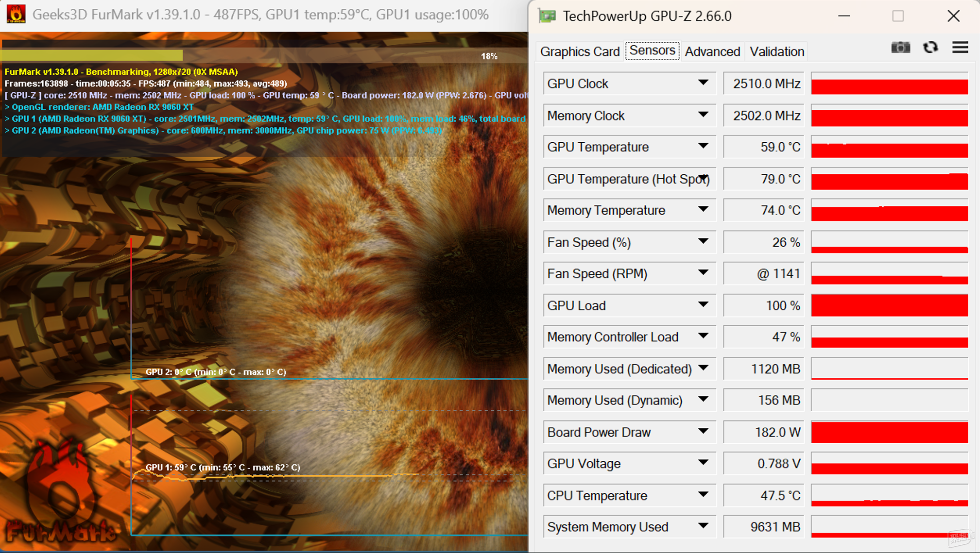Click the 2510.0 MHz GPU Clock value

pos(763,84)
